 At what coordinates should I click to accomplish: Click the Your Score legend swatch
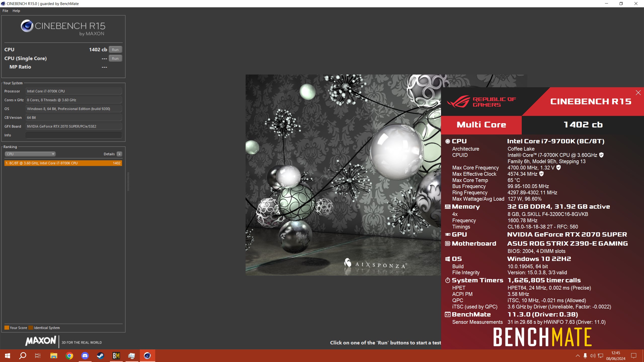tap(7, 328)
